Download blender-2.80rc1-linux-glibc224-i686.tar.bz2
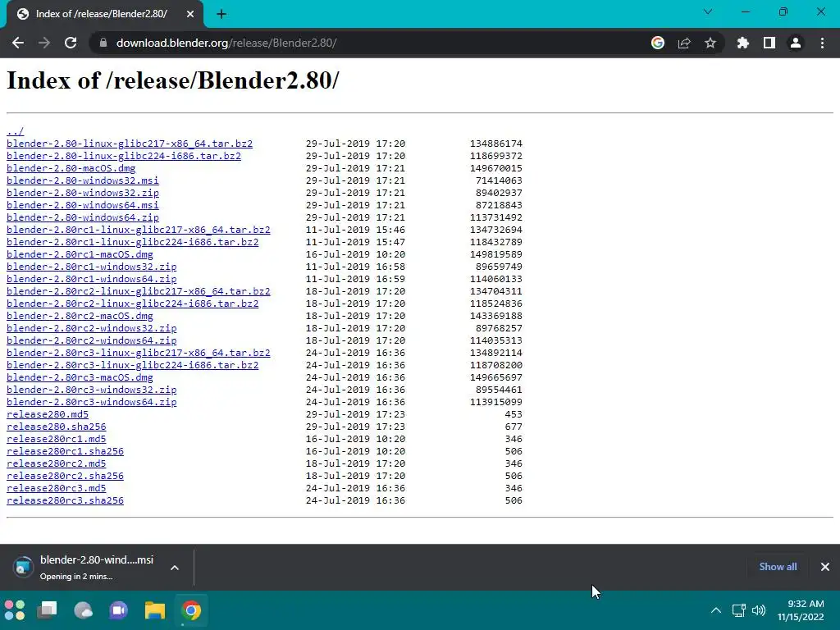 click(132, 242)
